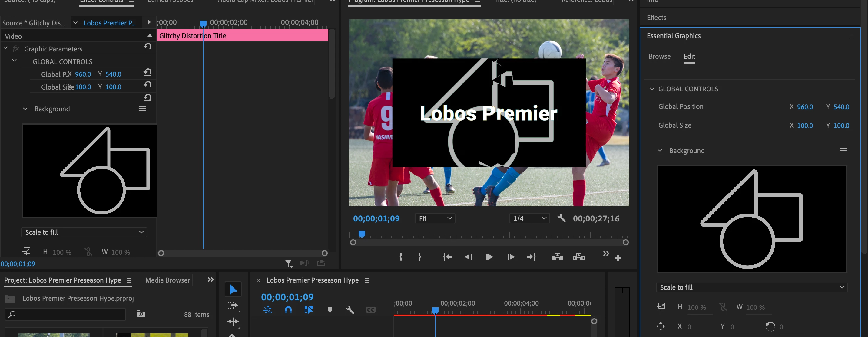The width and height of the screenshot is (868, 337).
Task: Collapse GLOBAL CONTROLS group in Essential Graphics
Action: coord(652,89)
